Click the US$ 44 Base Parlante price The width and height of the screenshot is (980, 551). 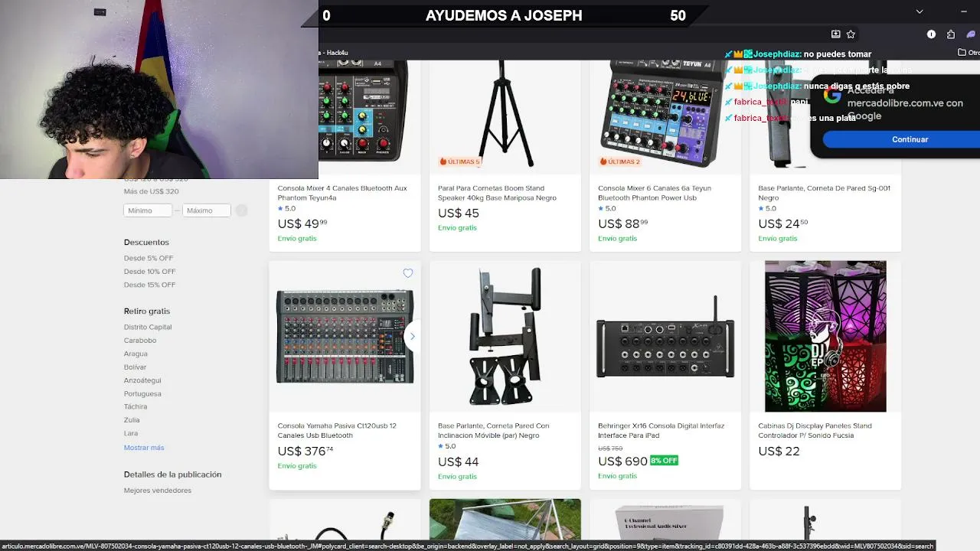pos(459,461)
